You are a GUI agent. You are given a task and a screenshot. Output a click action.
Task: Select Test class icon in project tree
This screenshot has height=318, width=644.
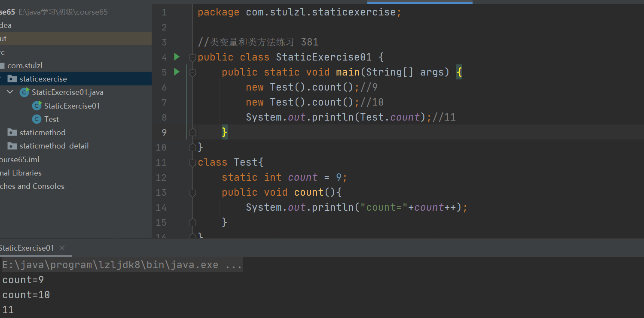[x=37, y=119]
